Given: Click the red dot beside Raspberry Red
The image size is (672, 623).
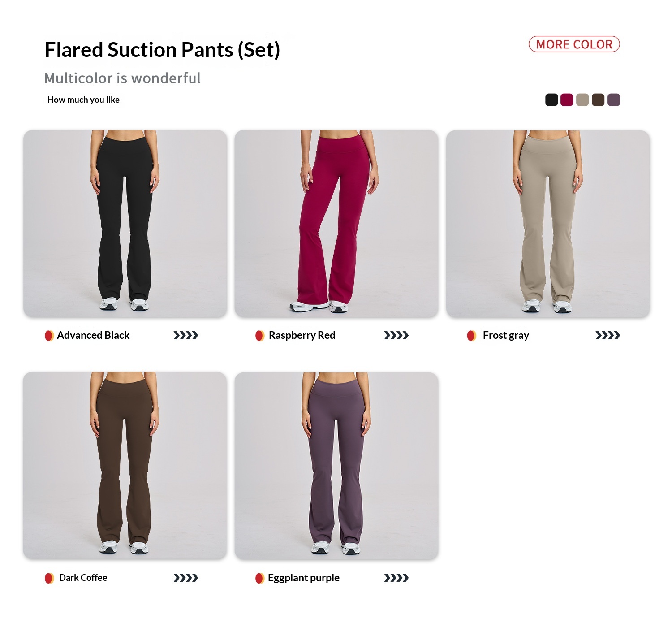Looking at the screenshot, I should (259, 335).
